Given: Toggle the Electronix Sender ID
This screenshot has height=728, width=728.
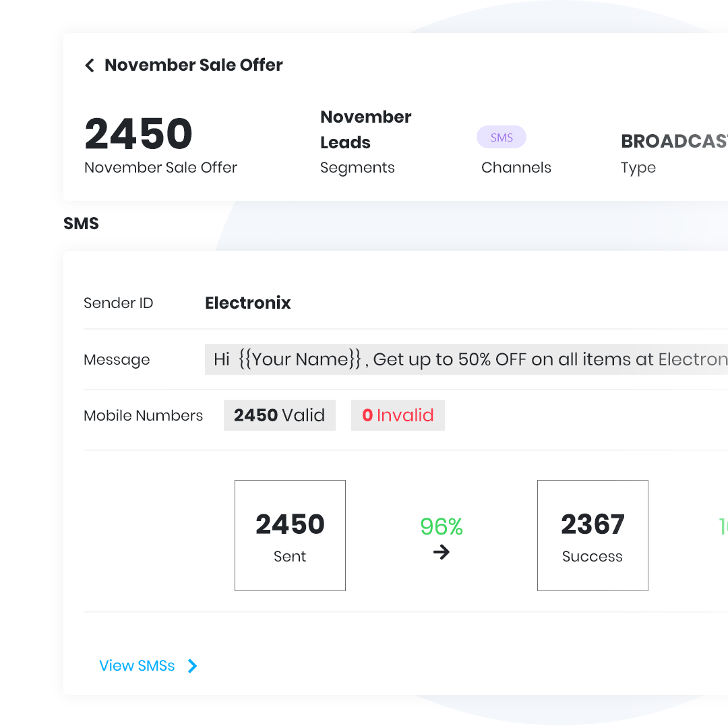Looking at the screenshot, I should tap(247, 303).
